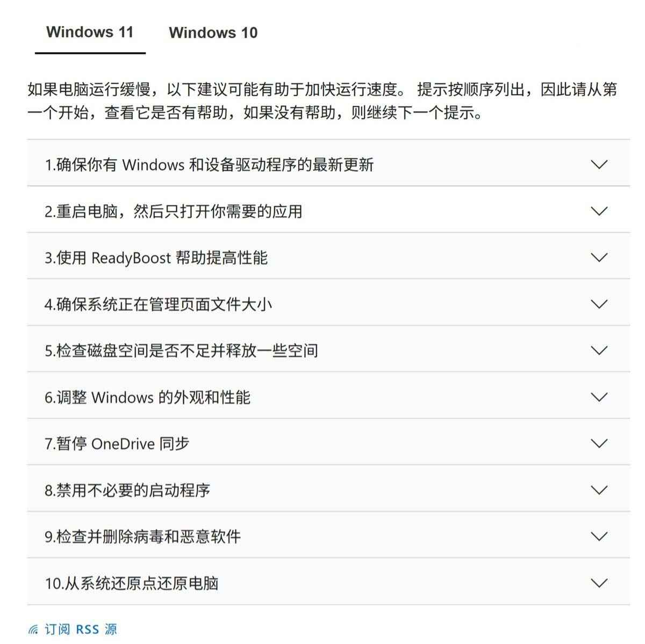645x644 pixels.
Task: Switch to the Windows 10 tab
Action: pos(213,33)
